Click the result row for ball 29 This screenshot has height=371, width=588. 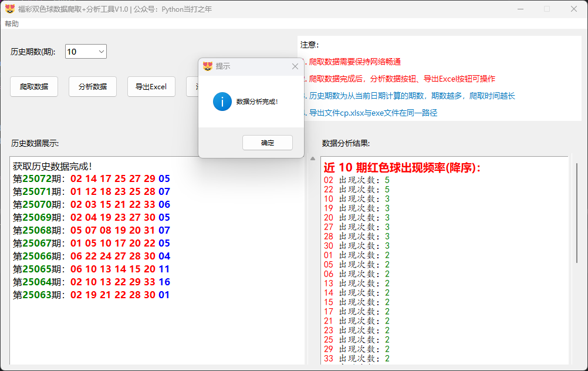pyautogui.click(x=357, y=349)
